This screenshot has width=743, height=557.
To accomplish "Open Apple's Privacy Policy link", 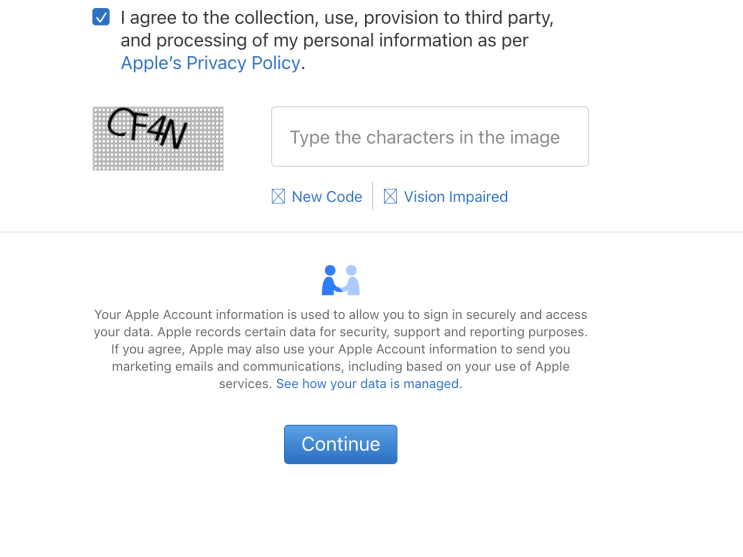I will [210, 63].
